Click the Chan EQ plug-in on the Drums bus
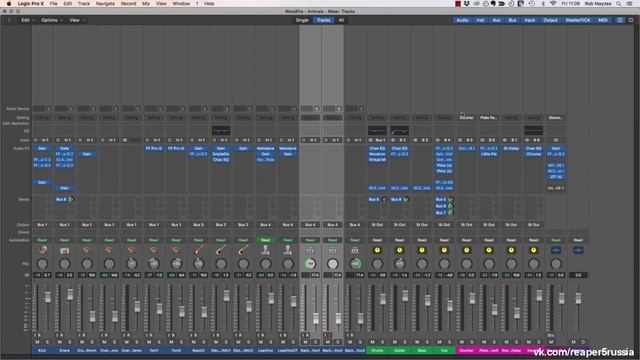Screen dimensions: 640x360 click(x=377, y=149)
